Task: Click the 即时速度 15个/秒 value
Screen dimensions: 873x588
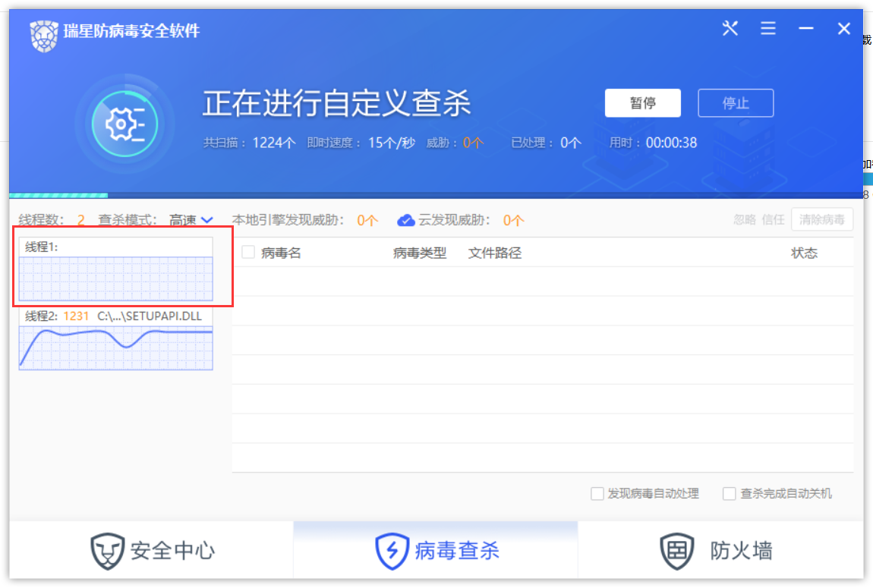Action: 392,143
